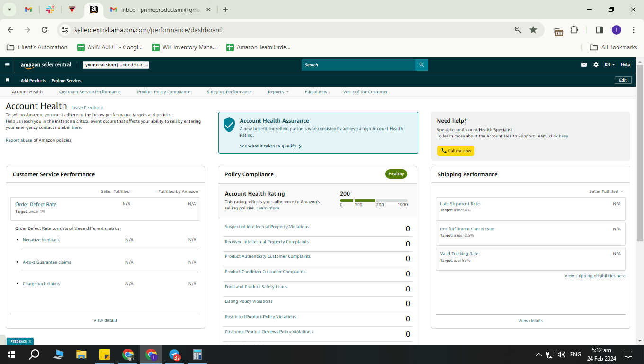Image resolution: width=644 pixels, height=364 pixels.
Task: Open the Client's Automation bookmark folder
Action: [37, 47]
